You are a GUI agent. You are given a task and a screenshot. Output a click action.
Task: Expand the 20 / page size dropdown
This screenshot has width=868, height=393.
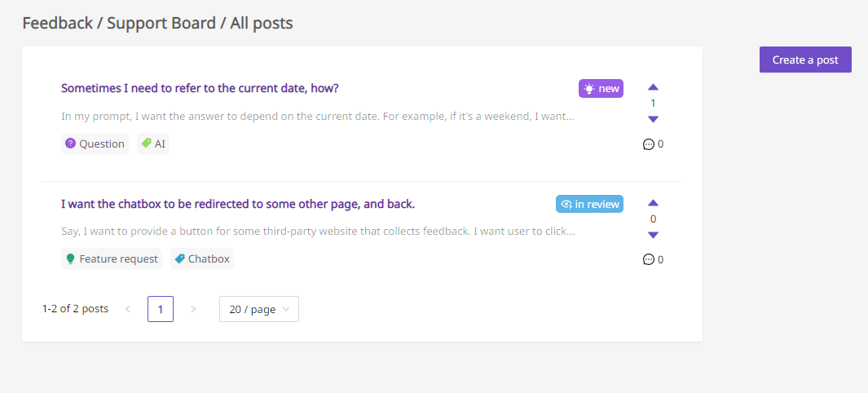259,309
